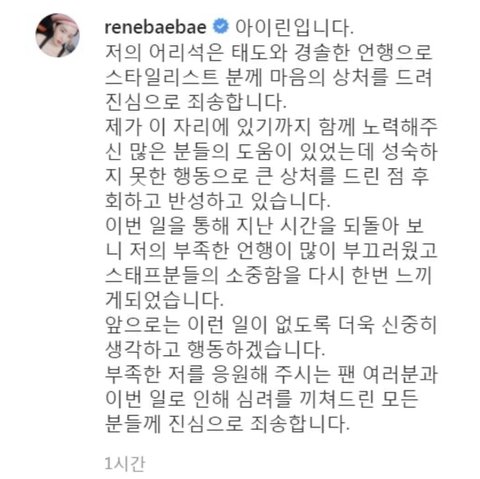
Task: Click the line starting 이번 일로 인해
Action: (261, 399)
